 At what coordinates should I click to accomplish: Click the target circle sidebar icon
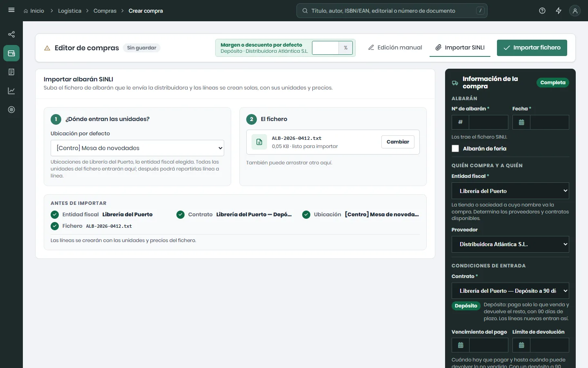pyautogui.click(x=11, y=110)
